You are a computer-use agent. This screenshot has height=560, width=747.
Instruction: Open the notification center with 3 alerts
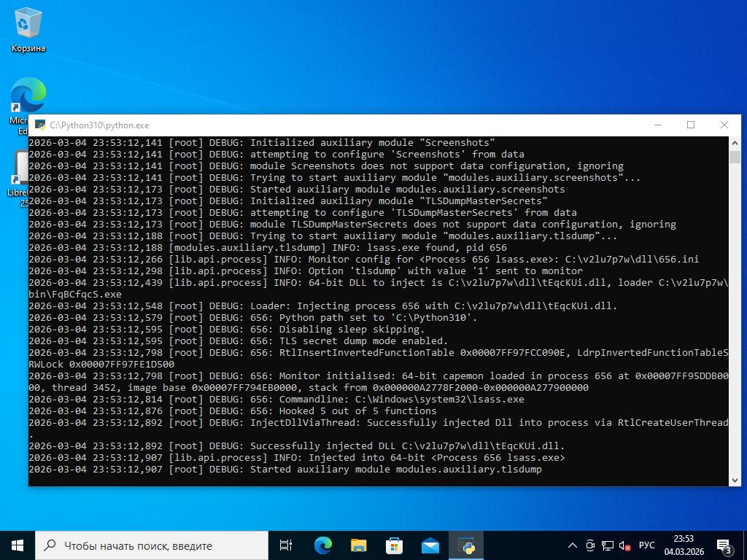pos(724,545)
